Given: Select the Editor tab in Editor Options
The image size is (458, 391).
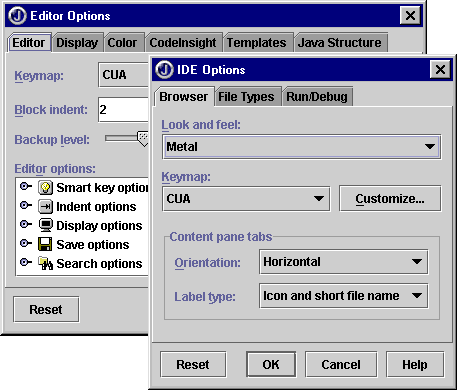Looking at the screenshot, I should (29, 43).
